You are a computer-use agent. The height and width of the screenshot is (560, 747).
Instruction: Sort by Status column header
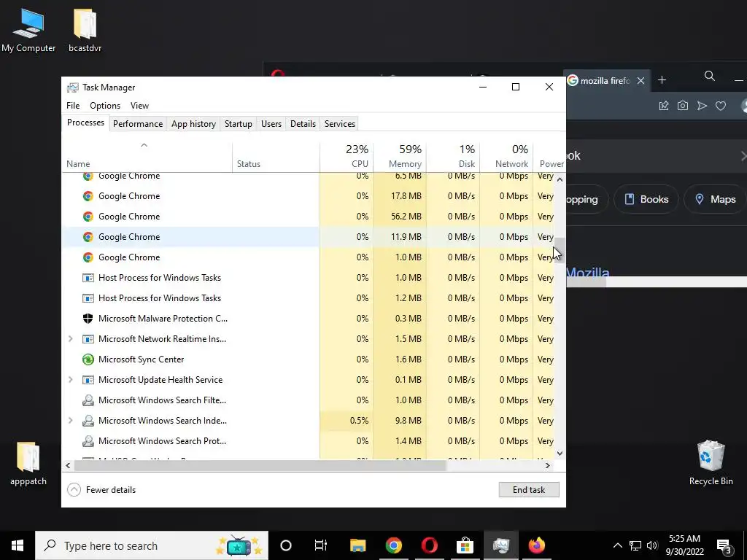pos(276,157)
